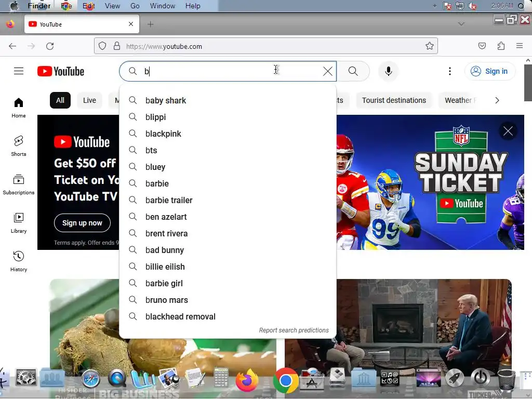
Task: Open the Window menu
Action: tap(163, 6)
